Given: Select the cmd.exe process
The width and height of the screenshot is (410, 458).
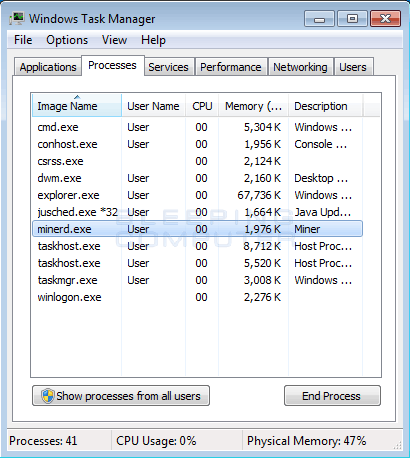Looking at the screenshot, I should click(x=197, y=127).
